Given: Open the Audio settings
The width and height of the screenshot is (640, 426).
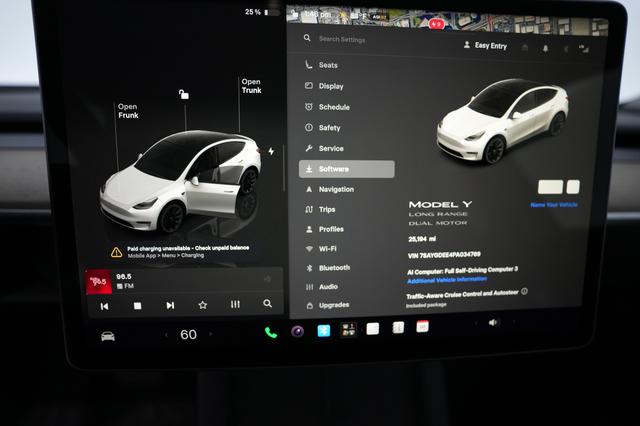Looking at the screenshot, I should tap(322, 287).
